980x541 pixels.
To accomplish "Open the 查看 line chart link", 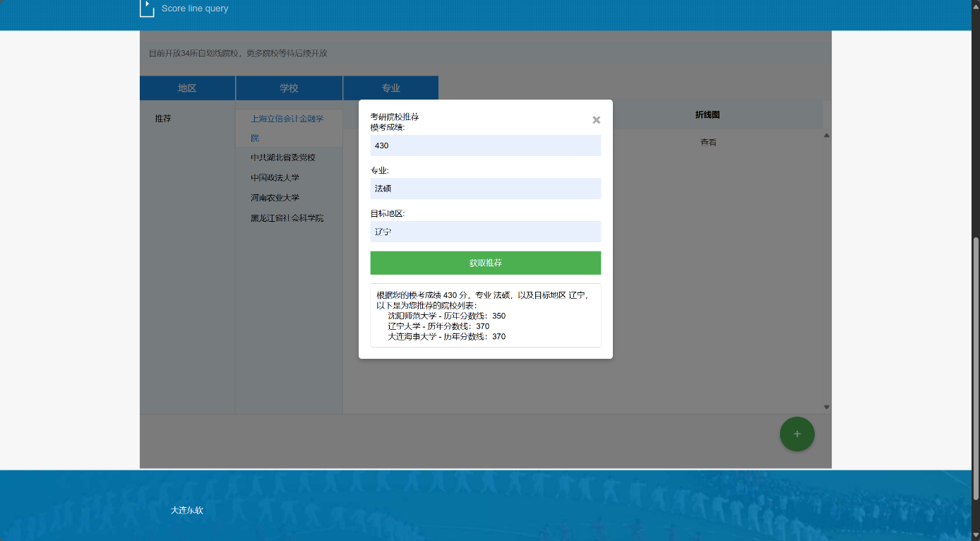I will point(708,143).
